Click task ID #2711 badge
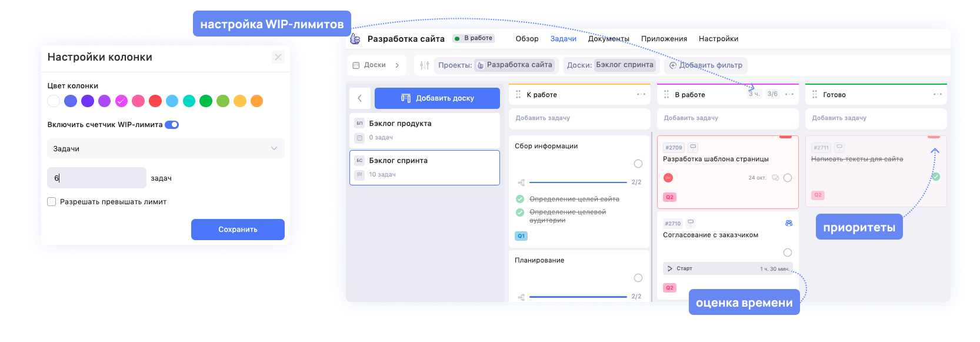The image size is (980, 342). point(821,148)
